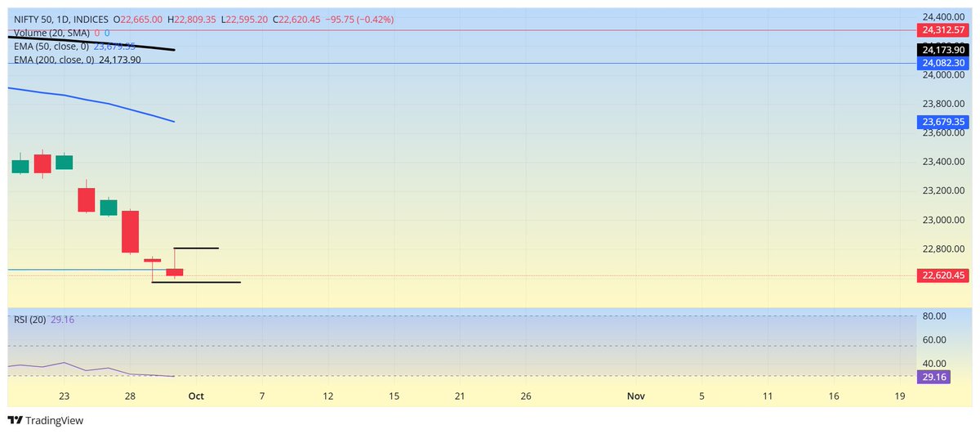The image size is (980, 434).
Task: Click the 24,173.90 black price label
Action: click(x=942, y=50)
